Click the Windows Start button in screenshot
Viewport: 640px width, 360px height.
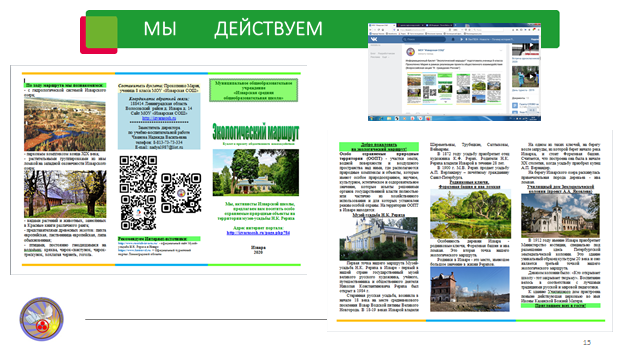371,118
